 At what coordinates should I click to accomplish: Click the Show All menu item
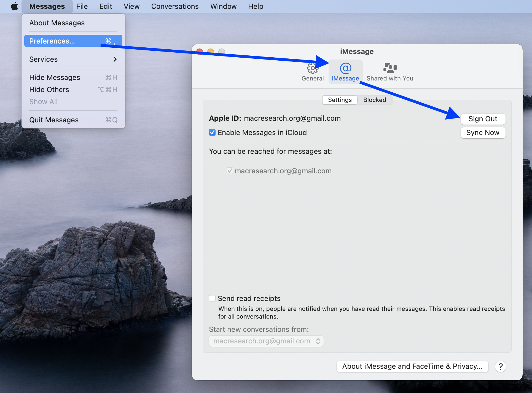tap(73, 102)
